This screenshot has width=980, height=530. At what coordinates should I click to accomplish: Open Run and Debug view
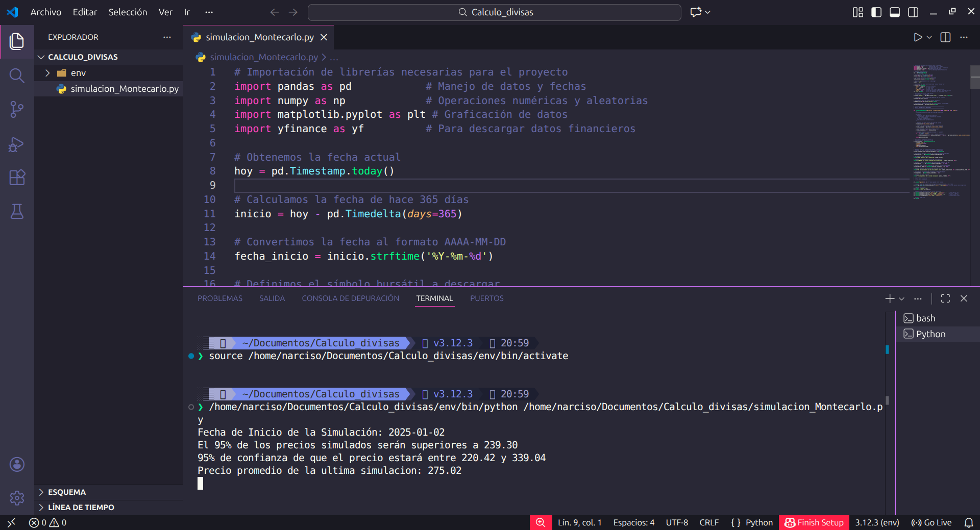17,144
